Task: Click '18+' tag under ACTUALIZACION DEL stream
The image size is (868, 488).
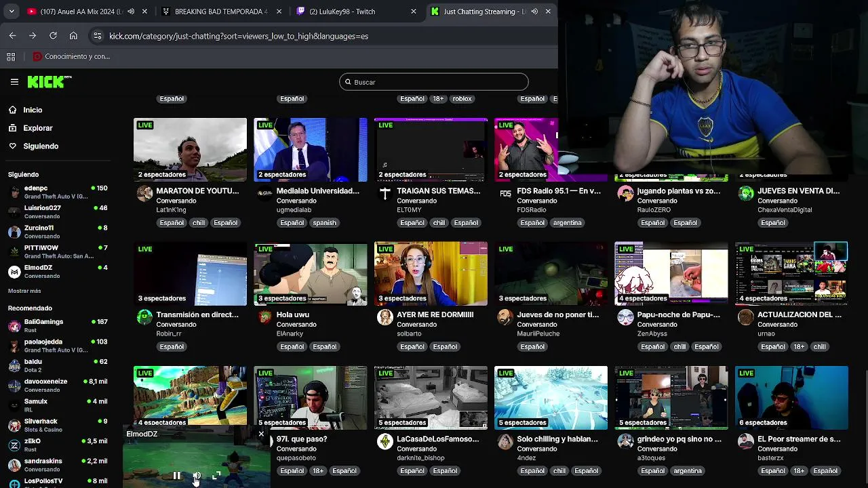Action: [x=799, y=347]
